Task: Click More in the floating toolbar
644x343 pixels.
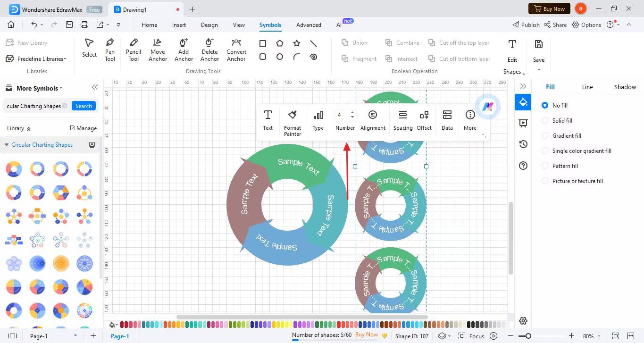Action: click(x=470, y=120)
